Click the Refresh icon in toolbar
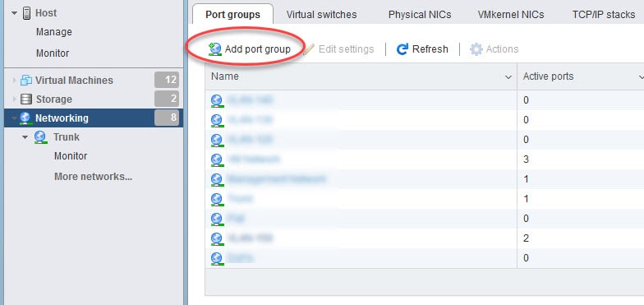Image resolution: width=644 pixels, height=305 pixels. tap(402, 49)
